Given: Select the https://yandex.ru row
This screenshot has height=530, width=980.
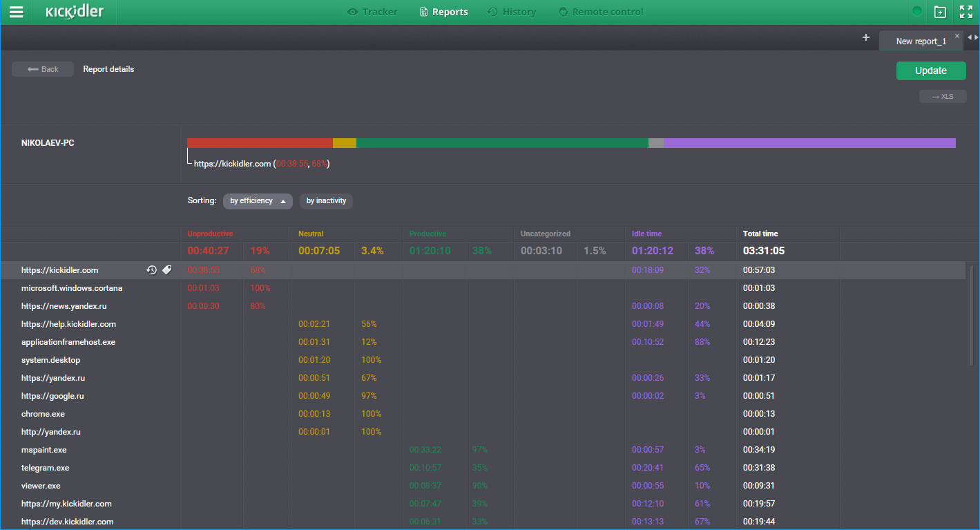Looking at the screenshot, I should tap(483, 378).
